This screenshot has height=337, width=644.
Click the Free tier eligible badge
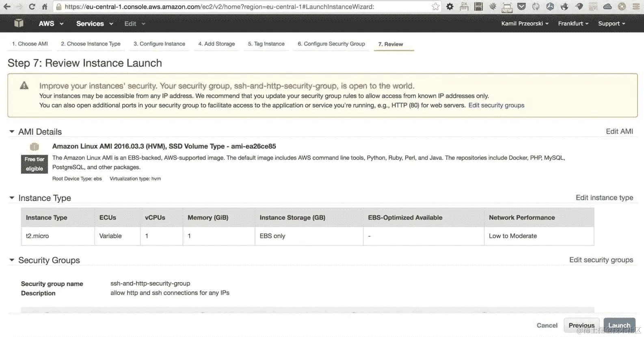35,164
